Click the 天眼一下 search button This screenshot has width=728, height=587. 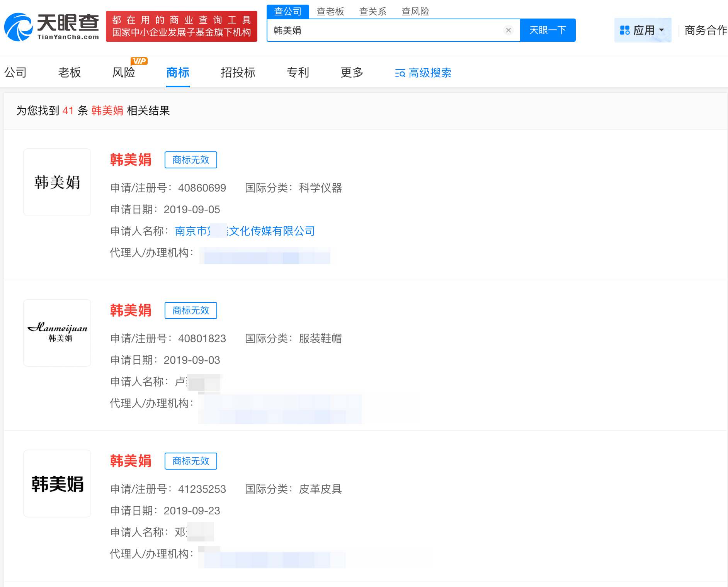click(x=548, y=30)
